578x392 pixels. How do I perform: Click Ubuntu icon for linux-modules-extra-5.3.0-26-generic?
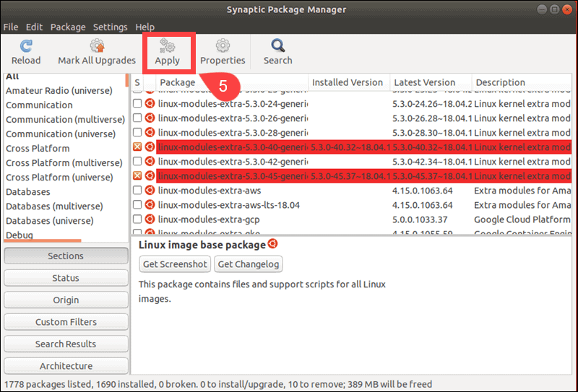coord(150,118)
